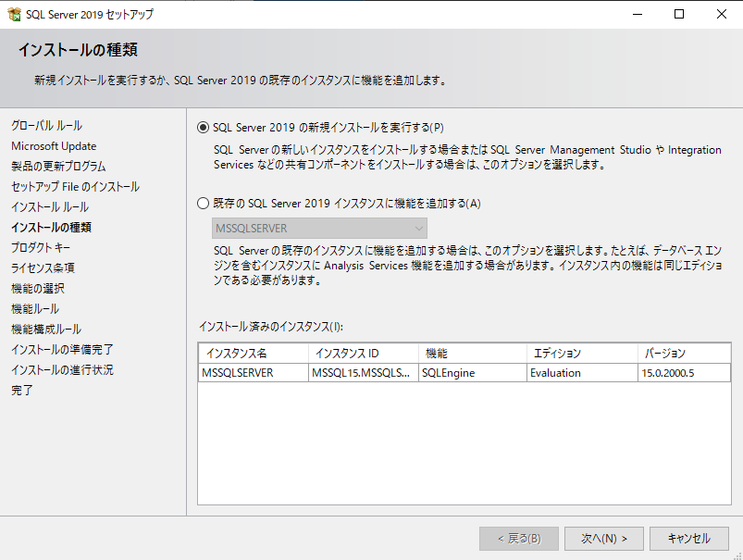Viewport: 743px width, 560px height.
Task: Click the インスタンス ID column header
Action: point(364,354)
